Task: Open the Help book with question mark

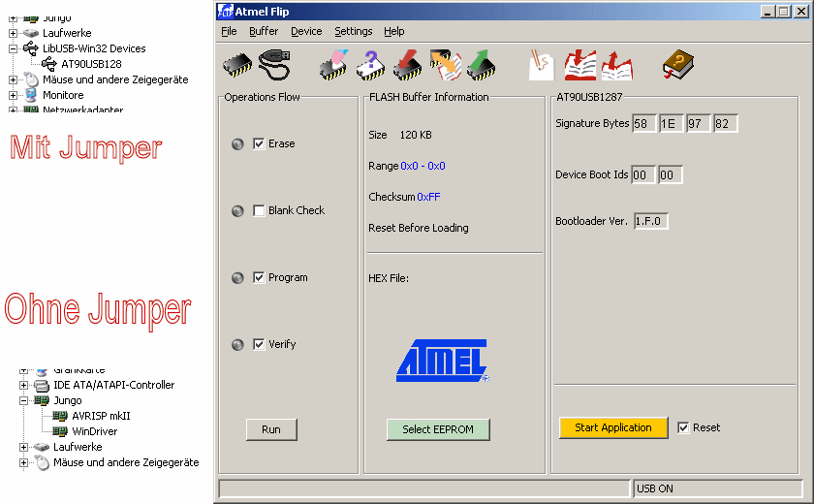Action: (678, 64)
